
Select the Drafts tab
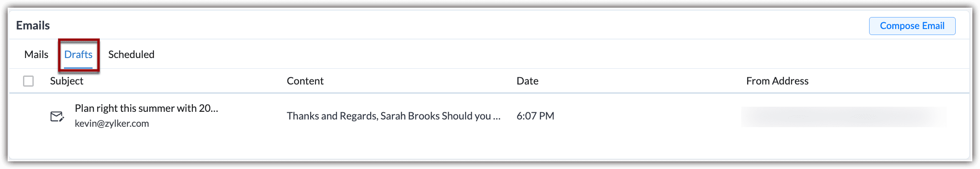tap(78, 55)
